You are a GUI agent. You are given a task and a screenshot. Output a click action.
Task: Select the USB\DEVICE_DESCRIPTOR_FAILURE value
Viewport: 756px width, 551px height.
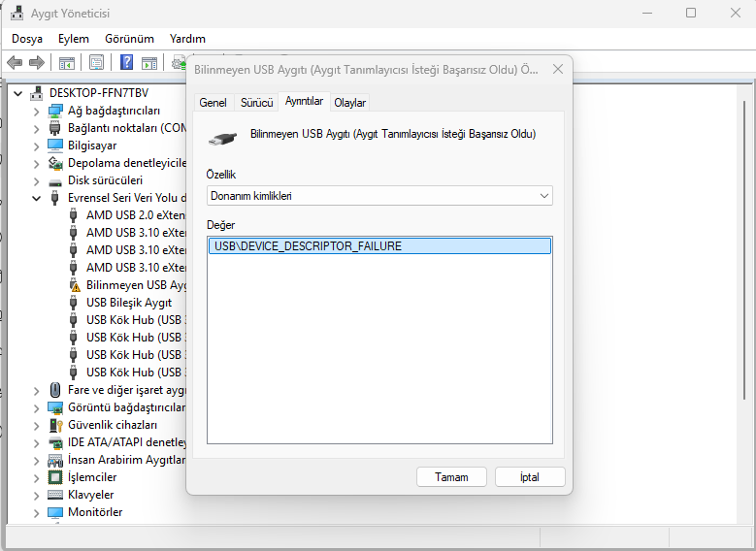click(379, 245)
